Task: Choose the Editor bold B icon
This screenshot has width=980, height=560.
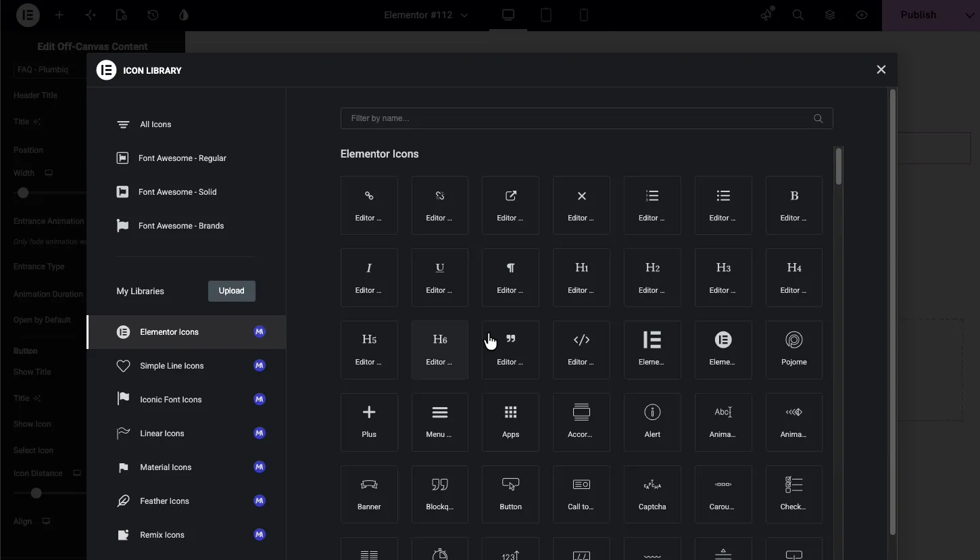Action: [794, 205]
